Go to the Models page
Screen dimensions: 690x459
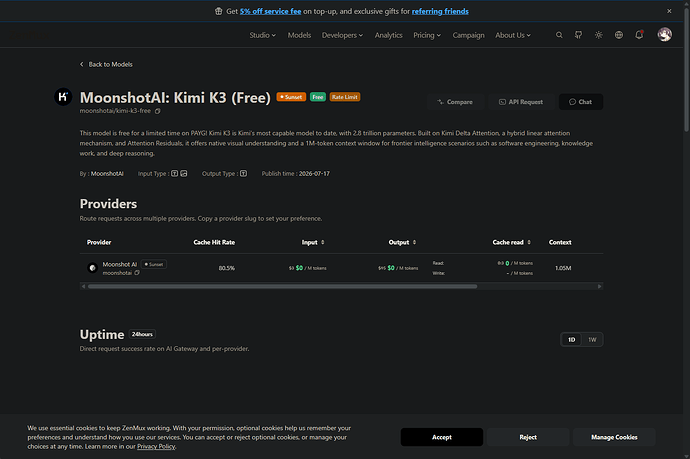coord(299,35)
